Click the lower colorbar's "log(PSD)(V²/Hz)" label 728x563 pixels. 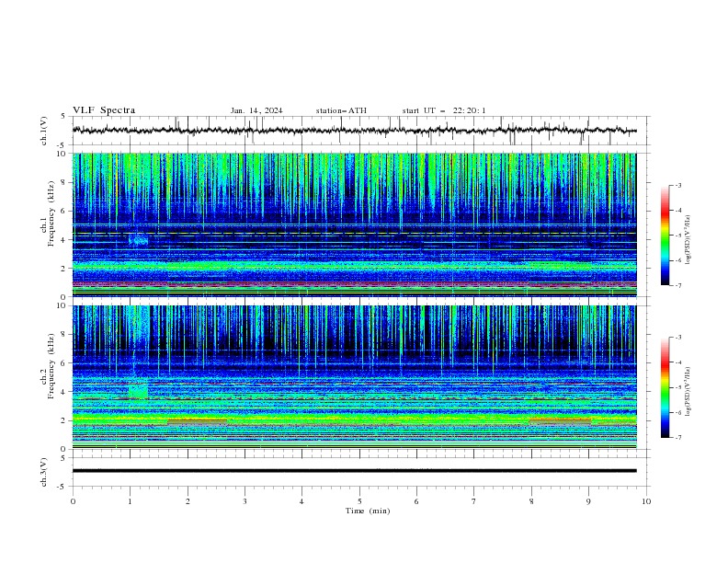(x=688, y=392)
